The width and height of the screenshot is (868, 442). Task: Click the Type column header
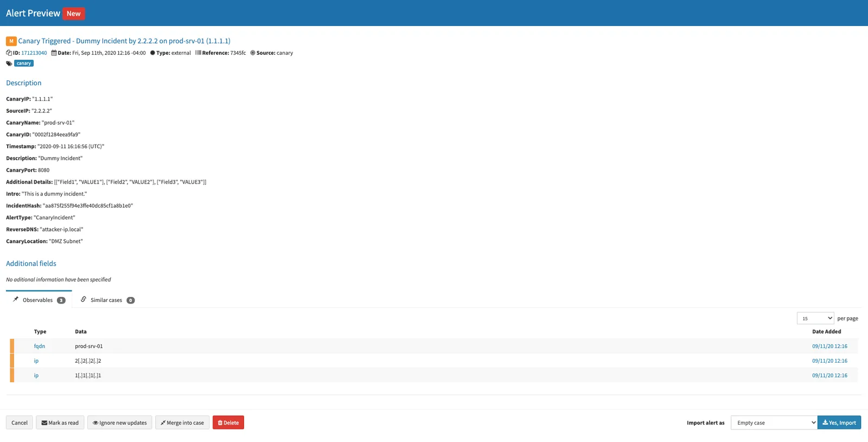pos(40,331)
